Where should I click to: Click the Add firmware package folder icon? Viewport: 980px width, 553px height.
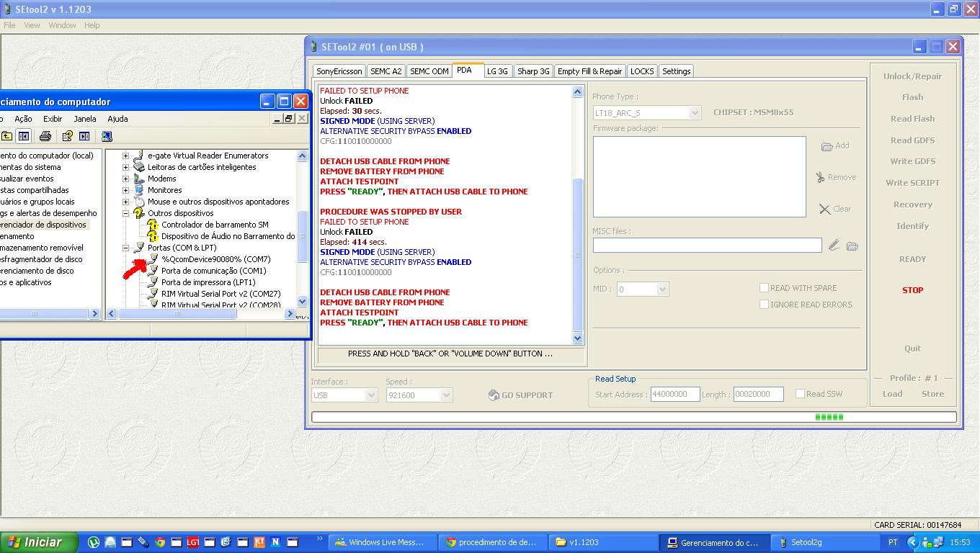[x=827, y=146]
